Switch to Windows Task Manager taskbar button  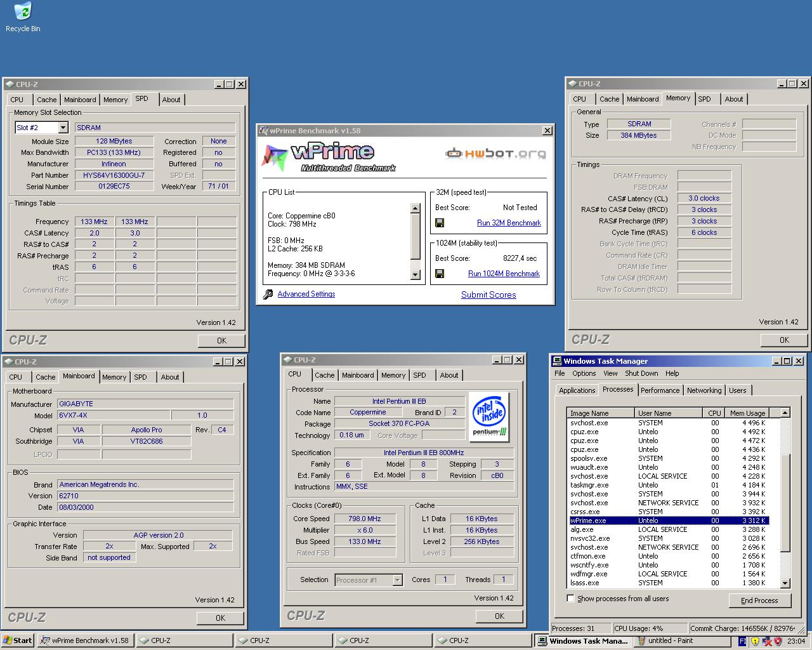pos(583,640)
